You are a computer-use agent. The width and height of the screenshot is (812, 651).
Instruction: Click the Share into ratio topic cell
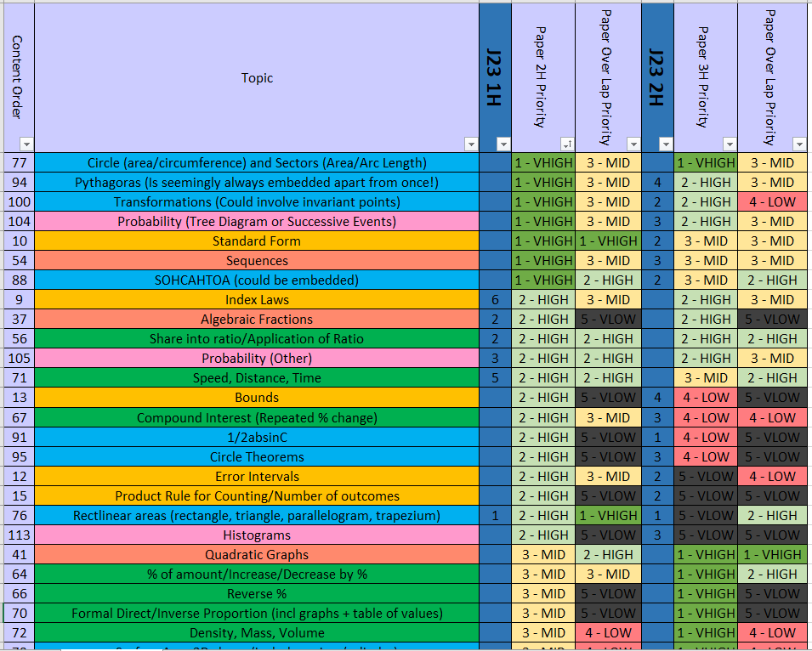click(x=257, y=339)
